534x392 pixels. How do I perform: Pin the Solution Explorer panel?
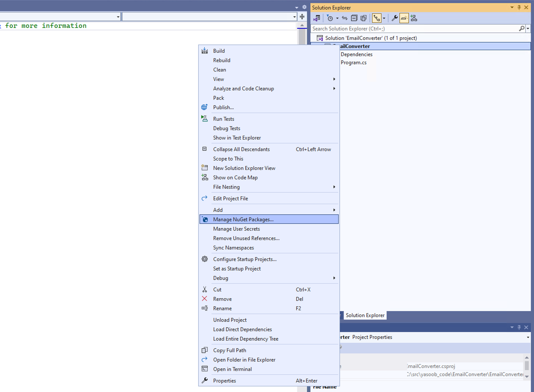tap(519, 7)
